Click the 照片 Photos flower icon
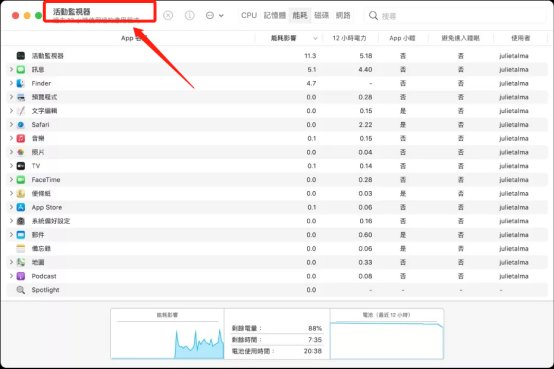The image size is (554, 369). point(21,152)
